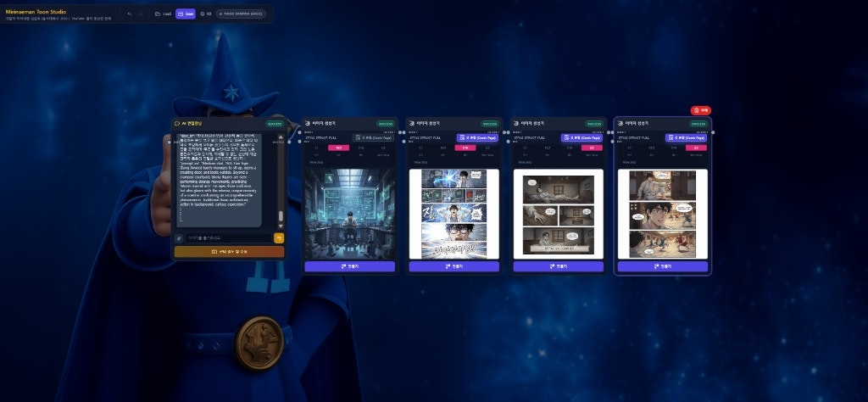
Task: Toggle Comic Page mode on the gray bedroom comic card
Action: [581, 137]
